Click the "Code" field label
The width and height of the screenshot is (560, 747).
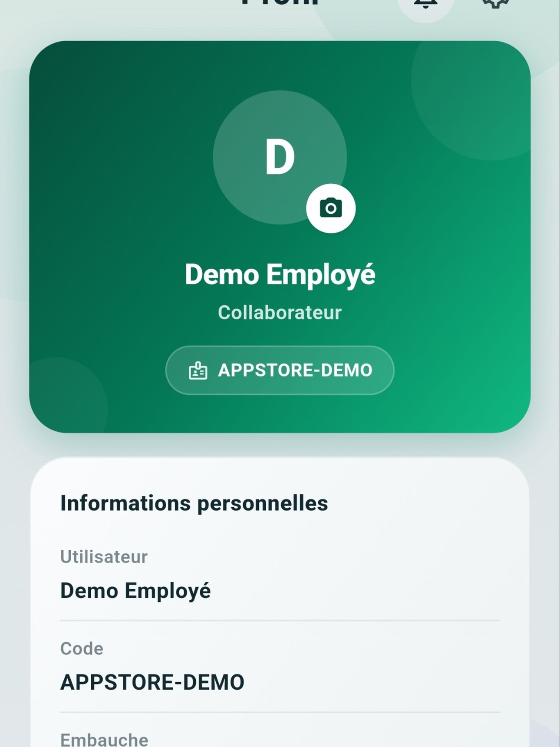pos(82,648)
